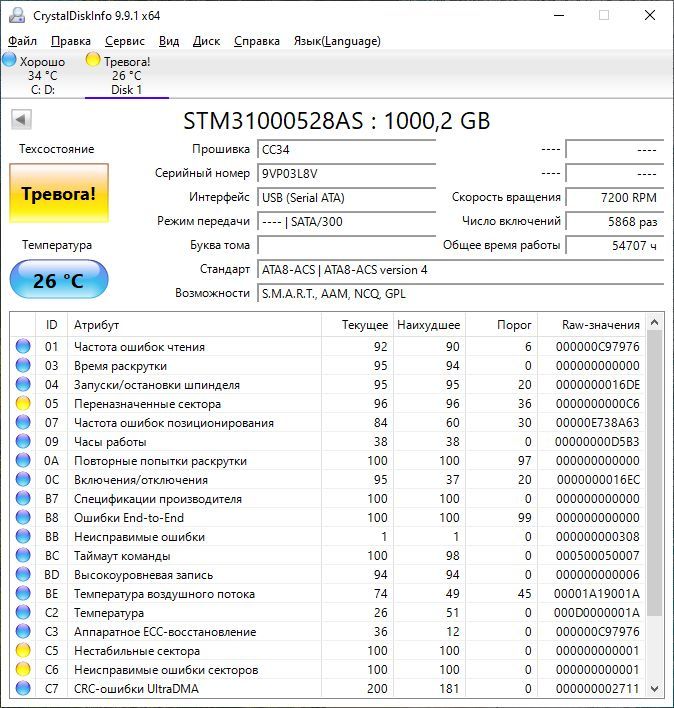Click the previous disk arrow button
This screenshot has width=674, height=708.
coord(21,120)
